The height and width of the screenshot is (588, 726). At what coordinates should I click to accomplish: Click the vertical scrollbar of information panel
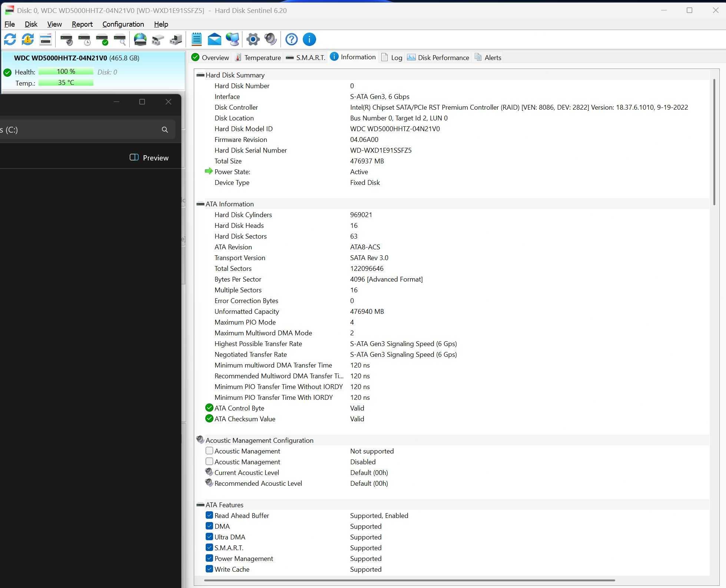[715, 142]
